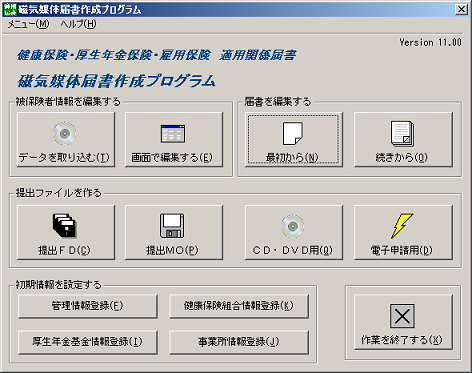
Task: Choose 電子申請用(D) lightning button
Action: click(403, 232)
